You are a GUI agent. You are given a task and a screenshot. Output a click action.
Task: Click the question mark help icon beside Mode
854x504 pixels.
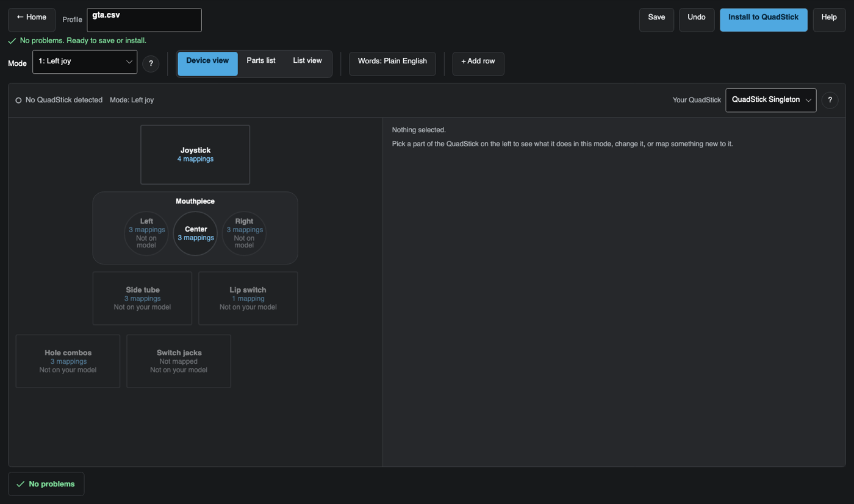pyautogui.click(x=151, y=63)
